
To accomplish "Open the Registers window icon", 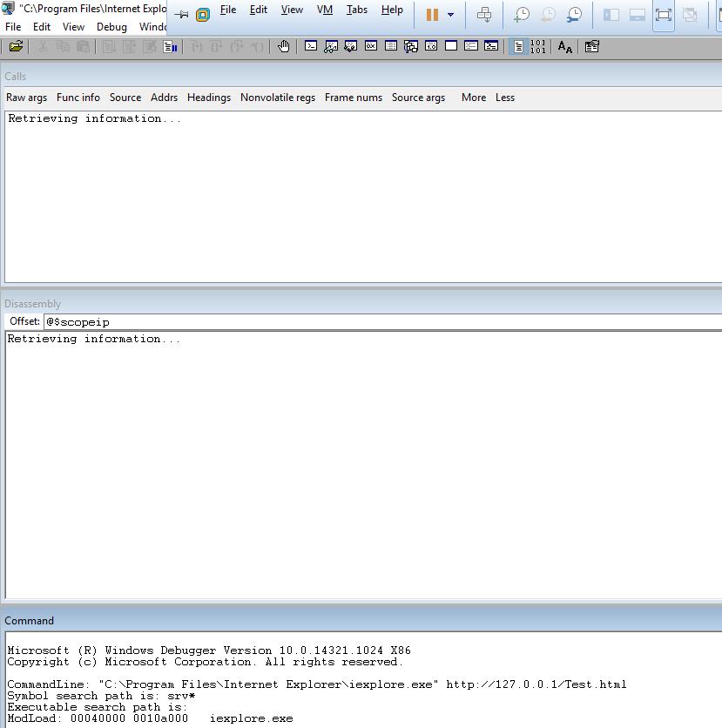I will (370, 46).
